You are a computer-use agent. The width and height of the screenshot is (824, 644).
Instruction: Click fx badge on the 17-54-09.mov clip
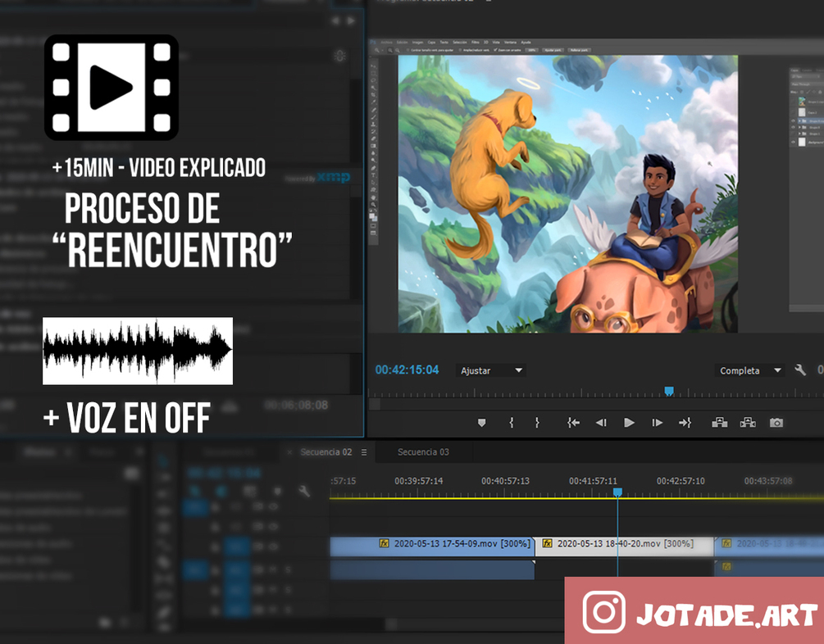click(x=385, y=544)
